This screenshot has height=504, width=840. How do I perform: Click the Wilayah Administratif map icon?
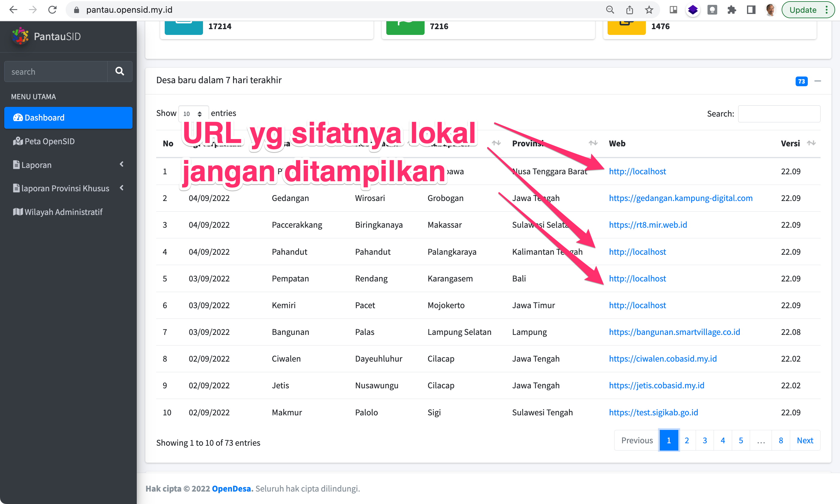[x=17, y=212]
